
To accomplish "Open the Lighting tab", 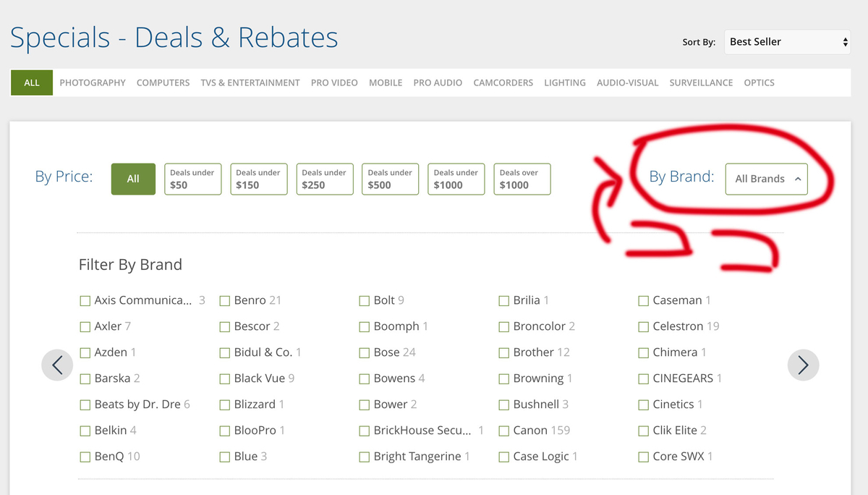I will tap(565, 82).
